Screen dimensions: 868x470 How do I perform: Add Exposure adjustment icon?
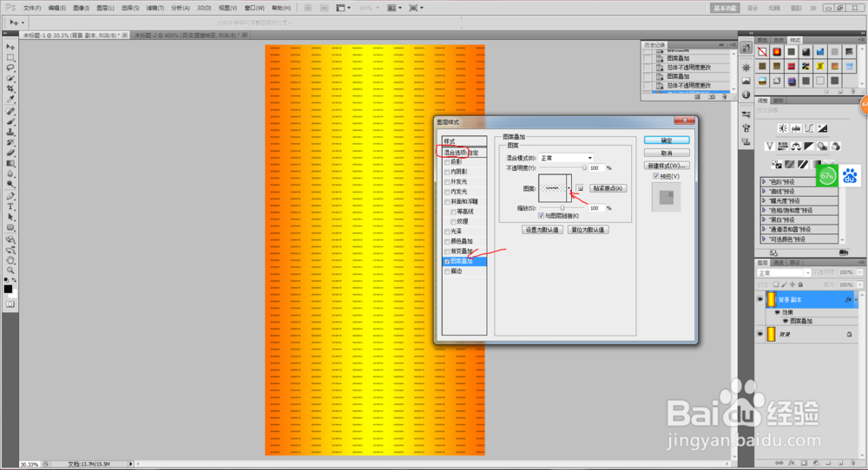click(x=823, y=128)
